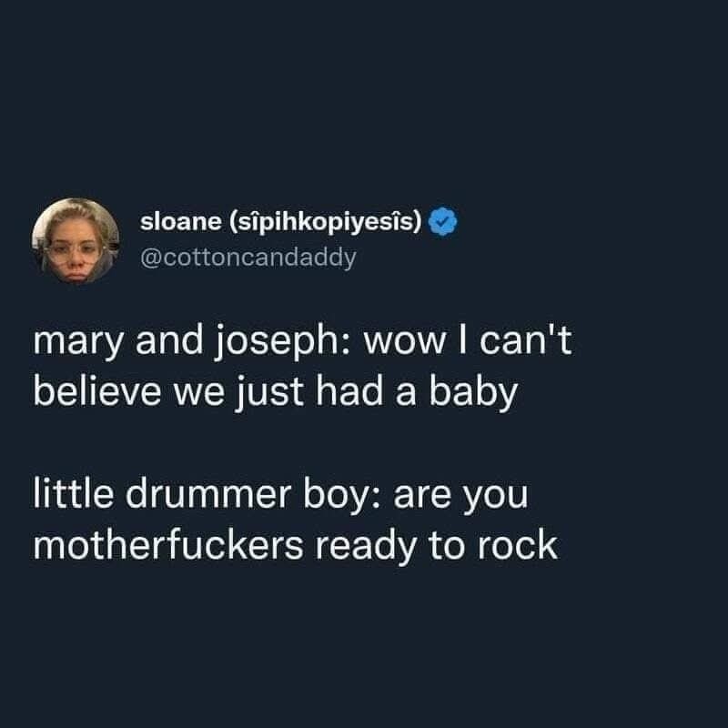Open sloane's circular profile picture
728x728 pixels.
(x=76, y=240)
